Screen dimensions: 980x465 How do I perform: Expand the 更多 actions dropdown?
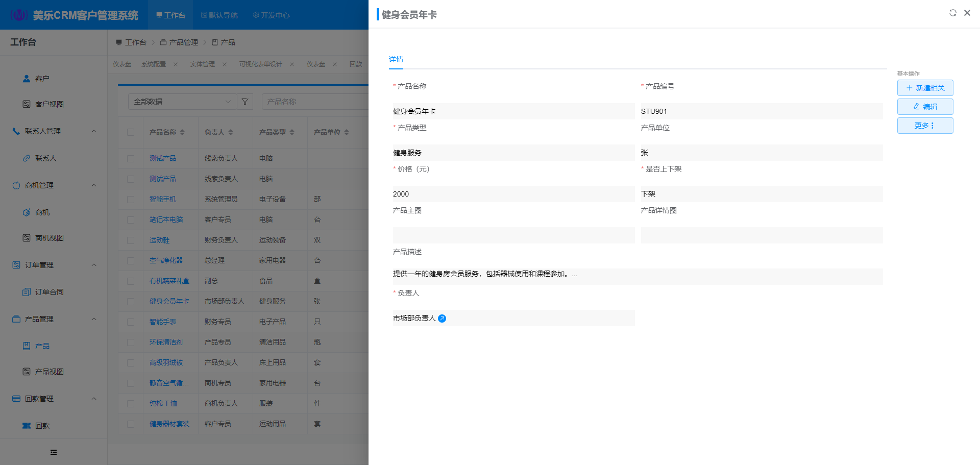[x=925, y=126]
